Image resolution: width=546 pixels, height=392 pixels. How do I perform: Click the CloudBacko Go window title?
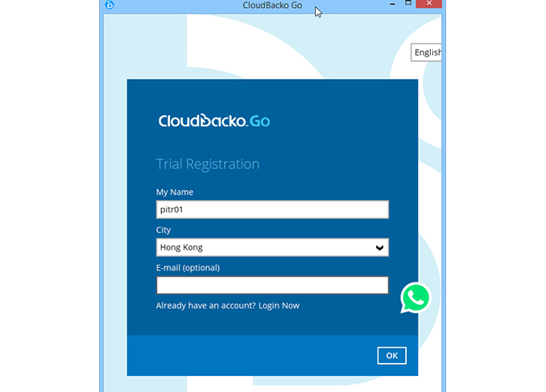272,5
